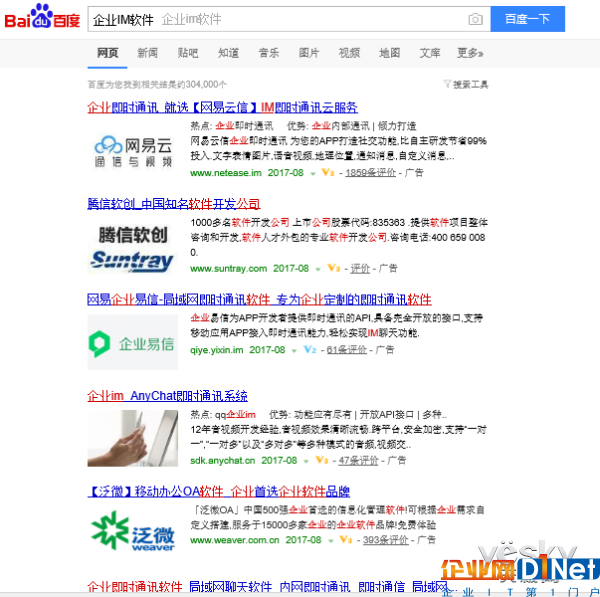Open 1859条评价 reviews link
This screenshot has width=600, height=597.
[370, 173]
